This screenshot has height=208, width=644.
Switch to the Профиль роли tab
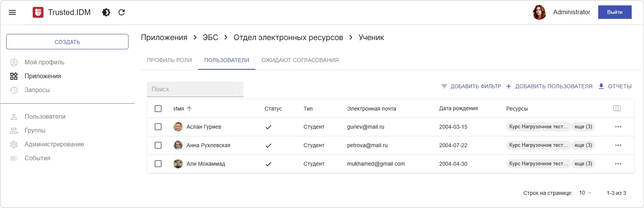(169, 60)
